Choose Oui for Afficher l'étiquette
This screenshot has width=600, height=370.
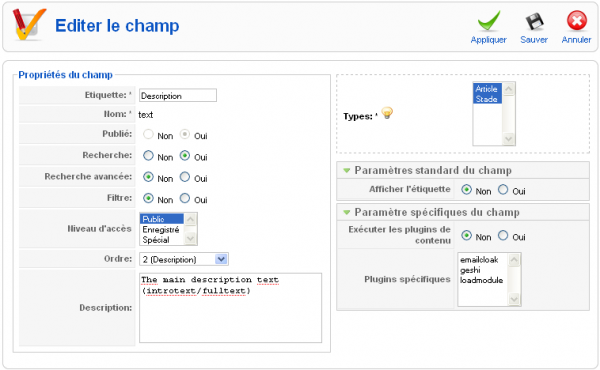[x=503, y=189]
